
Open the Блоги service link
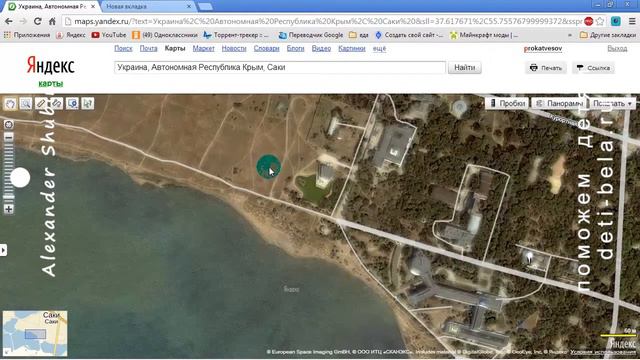[x=296, y=48]
